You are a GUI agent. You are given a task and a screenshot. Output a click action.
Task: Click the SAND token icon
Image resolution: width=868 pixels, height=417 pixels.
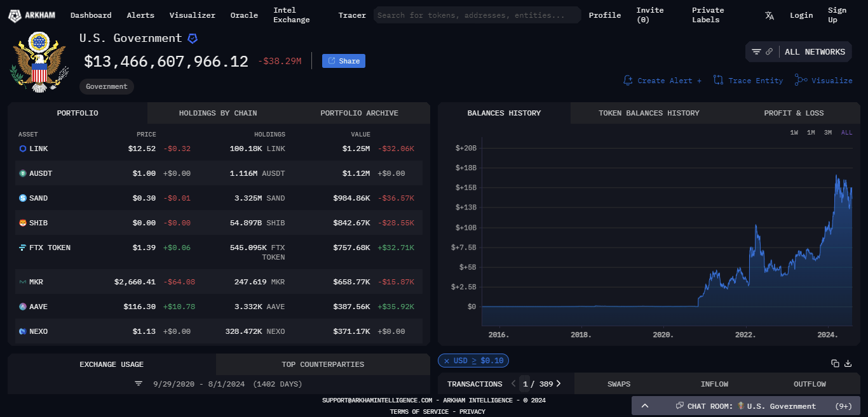tap(23, 198)
